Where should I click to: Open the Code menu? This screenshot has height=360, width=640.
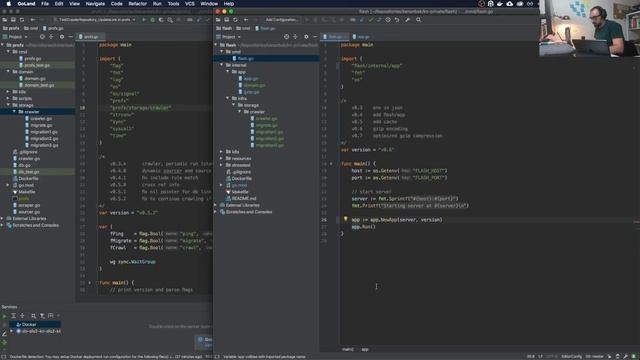(116, 4)
